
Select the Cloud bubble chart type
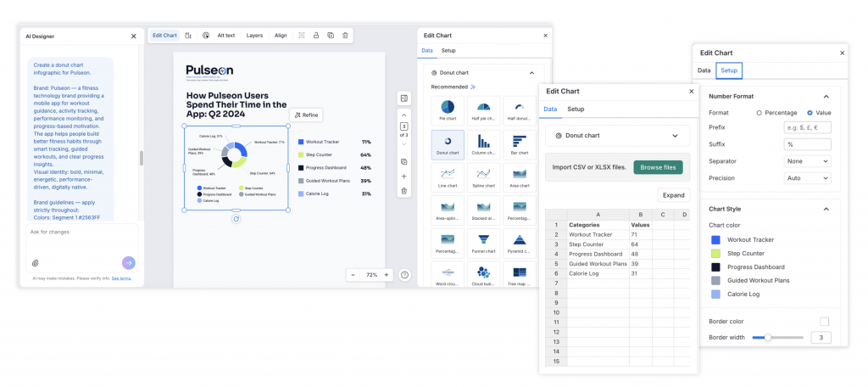tap(484, 274)
